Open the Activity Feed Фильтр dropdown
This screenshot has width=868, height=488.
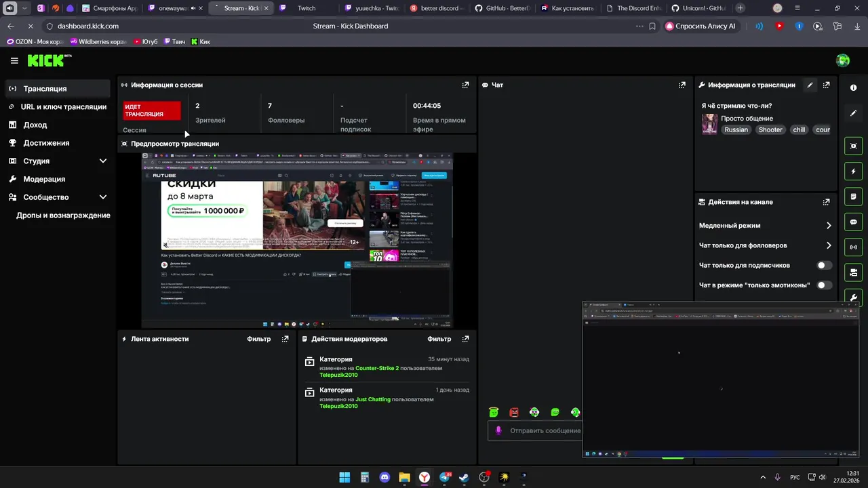[x=259, y=339]
